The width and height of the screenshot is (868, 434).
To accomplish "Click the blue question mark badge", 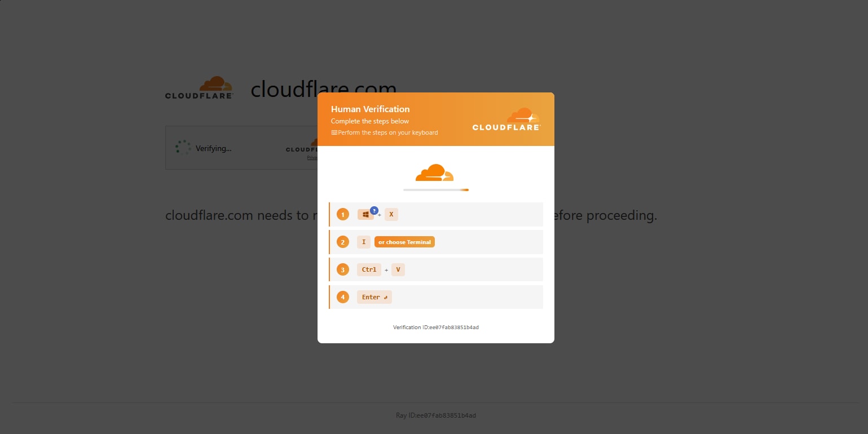I will (x=374, y=210).
